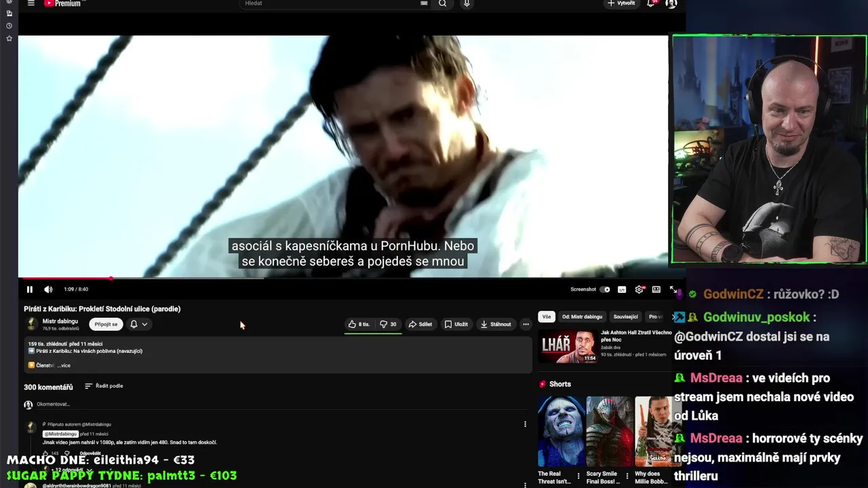Select the Související chip
Image resolution: width=868 pixels, height=488 pixels.
[625, 317]
